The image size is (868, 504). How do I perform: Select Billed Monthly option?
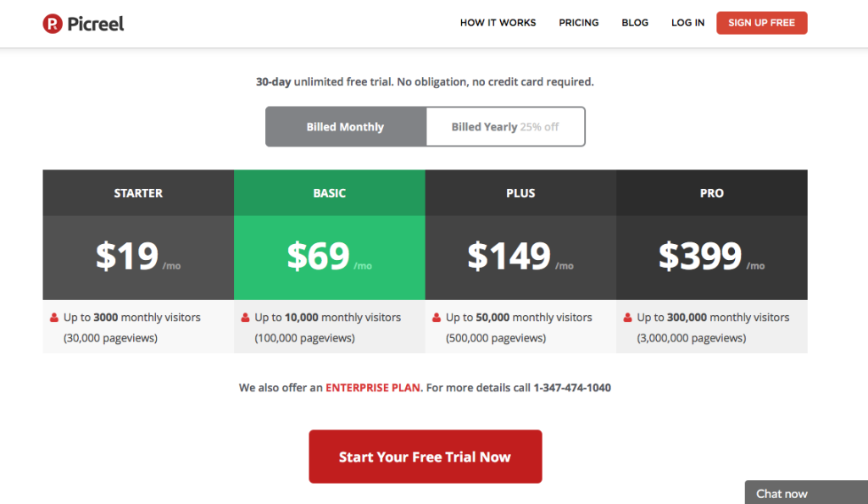click(346, 127)
